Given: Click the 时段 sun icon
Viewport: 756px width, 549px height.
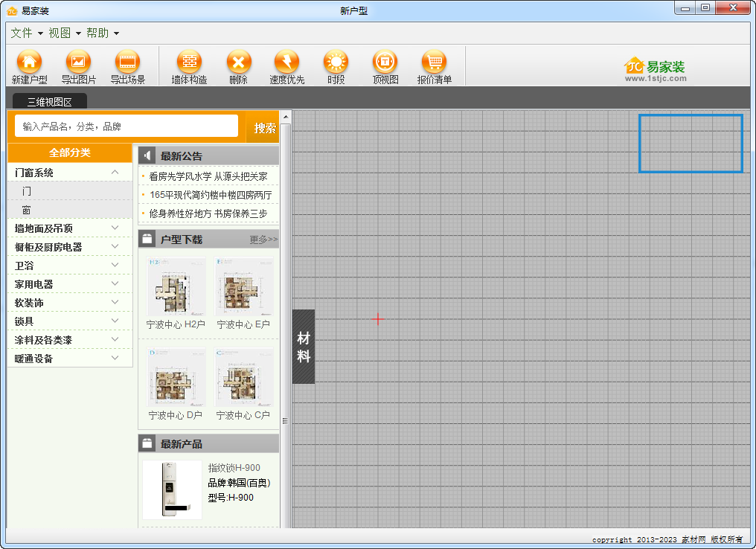Looking at the screenshot, I should pos(336,62).
